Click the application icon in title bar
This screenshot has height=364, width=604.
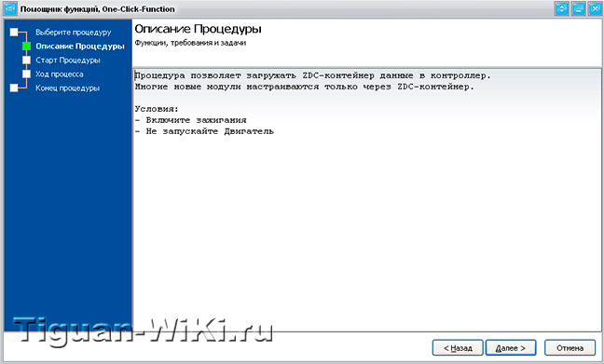[9, 8]
